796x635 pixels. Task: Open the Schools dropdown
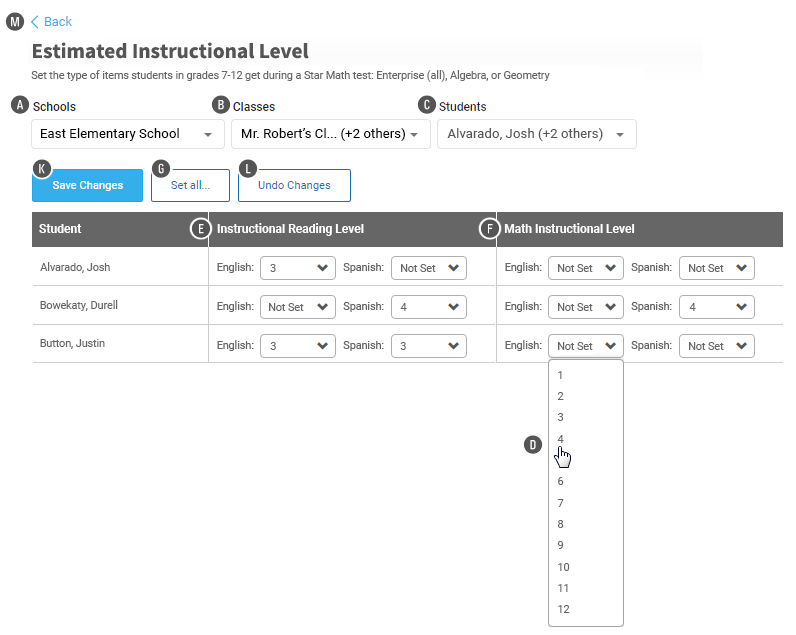tap(126, 134)
